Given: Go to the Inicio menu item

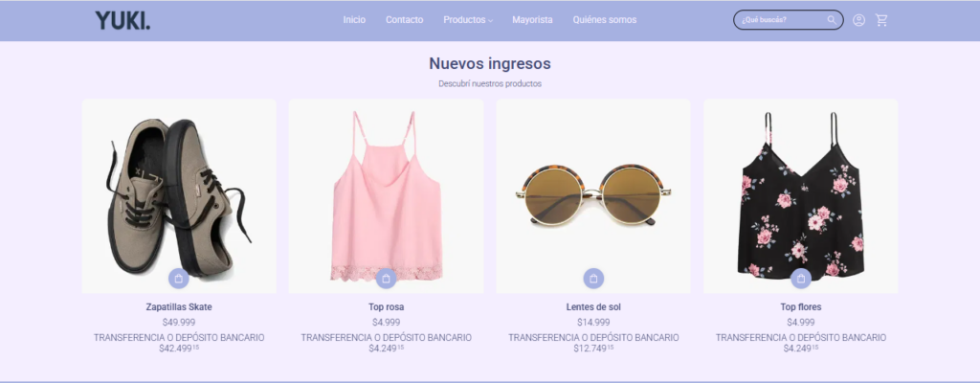Looking at the screenshot, I should click(x=354, y=20).
